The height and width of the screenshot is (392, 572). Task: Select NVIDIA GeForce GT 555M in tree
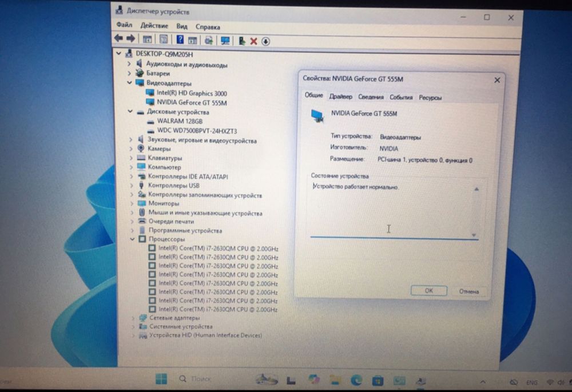(x=192, y=103)
